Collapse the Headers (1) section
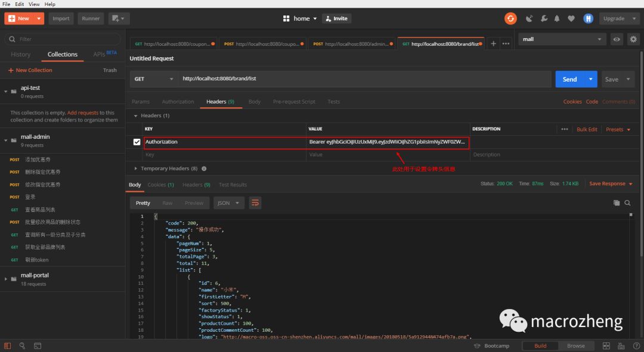Viewport: 644px width, 352px height. 135,116
